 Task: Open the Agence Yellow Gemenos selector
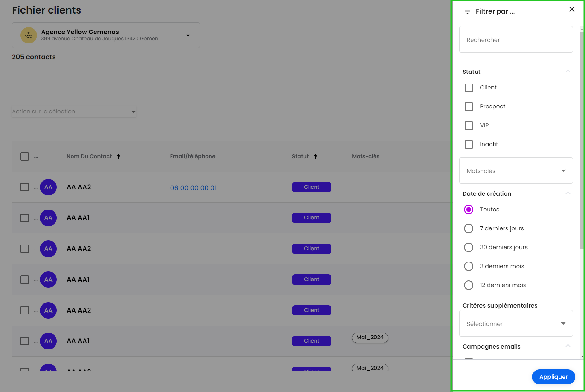106,35
